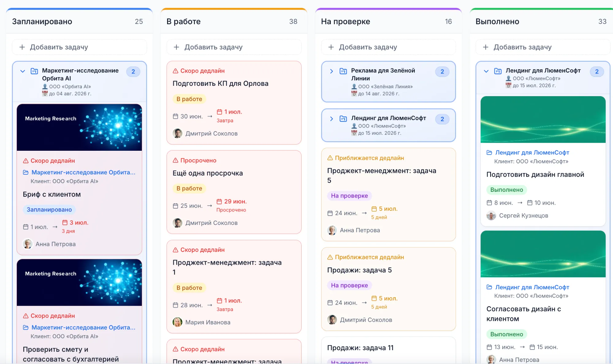Add a task in Запланировано column
The height and width of the screenshot is (364, 613).
click(79, 47)
